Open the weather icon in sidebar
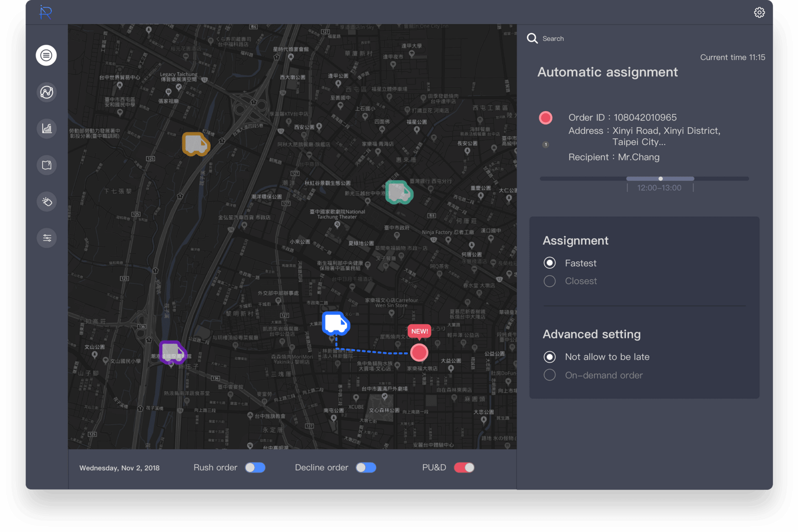Viewport: 798px width, 532px height. pos(47,202)
